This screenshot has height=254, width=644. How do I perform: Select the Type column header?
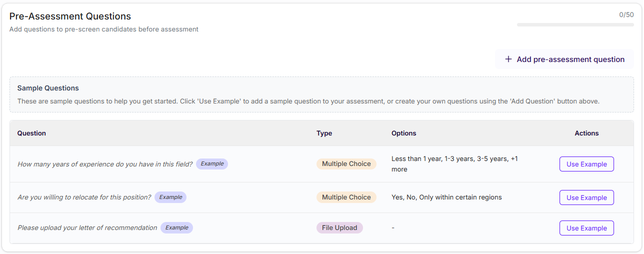click(324, 133)
